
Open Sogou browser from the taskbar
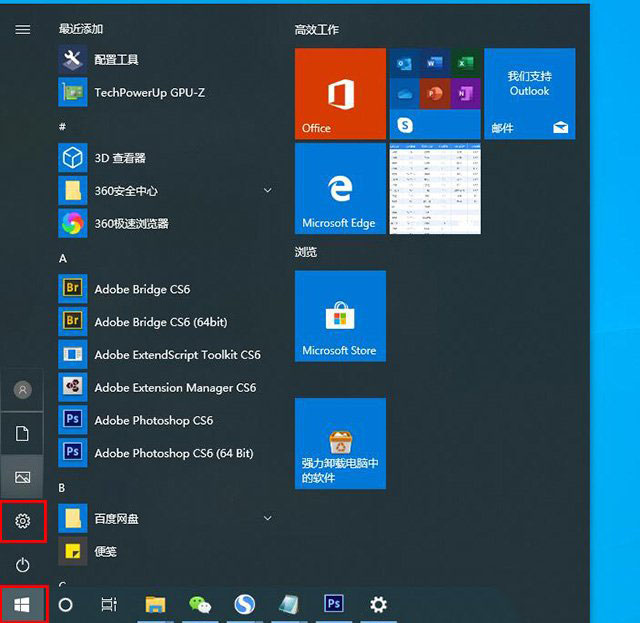pos(244,605)
